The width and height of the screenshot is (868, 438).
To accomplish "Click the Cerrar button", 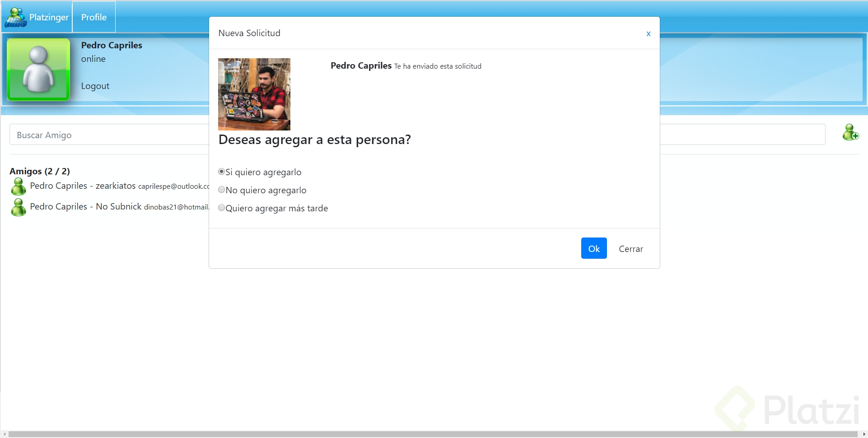I will coord(631,248).
